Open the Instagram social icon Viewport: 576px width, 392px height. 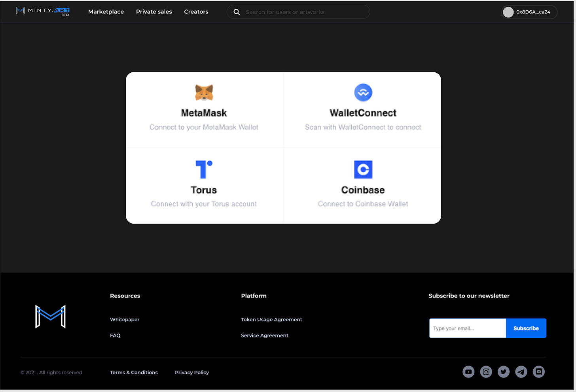[486, 372]
